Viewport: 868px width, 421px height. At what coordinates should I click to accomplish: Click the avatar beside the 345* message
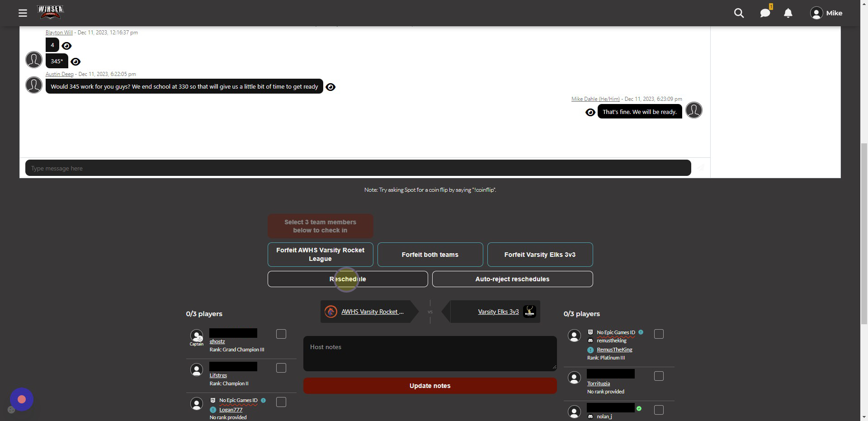point(34,60)
